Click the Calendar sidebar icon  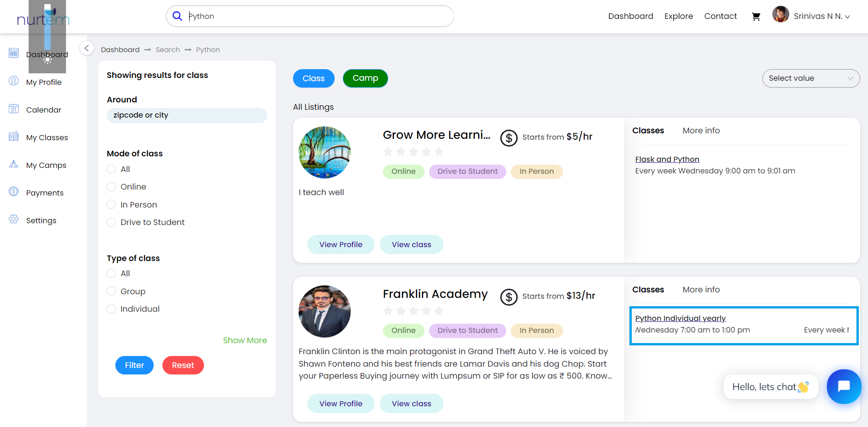tap(14, 109)
